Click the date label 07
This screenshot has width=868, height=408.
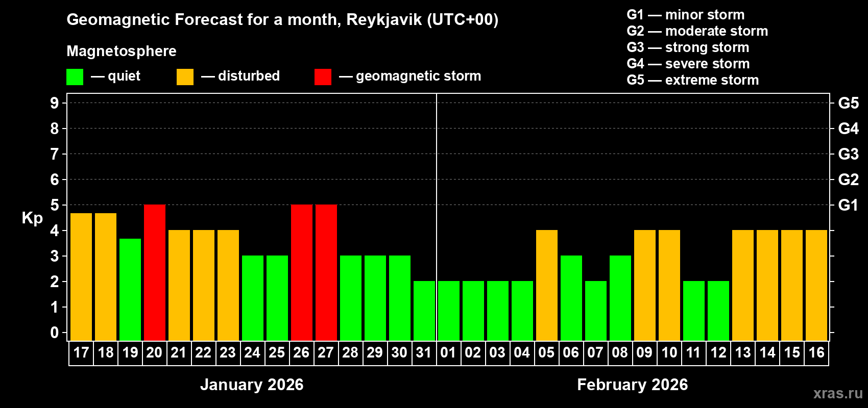(595, 353)
